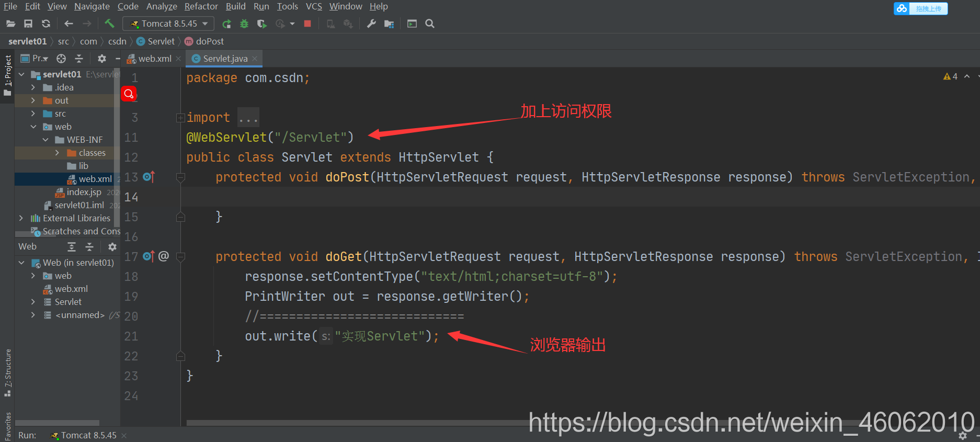Open Project Structure icon in toolbar

[x=389, y=24]
